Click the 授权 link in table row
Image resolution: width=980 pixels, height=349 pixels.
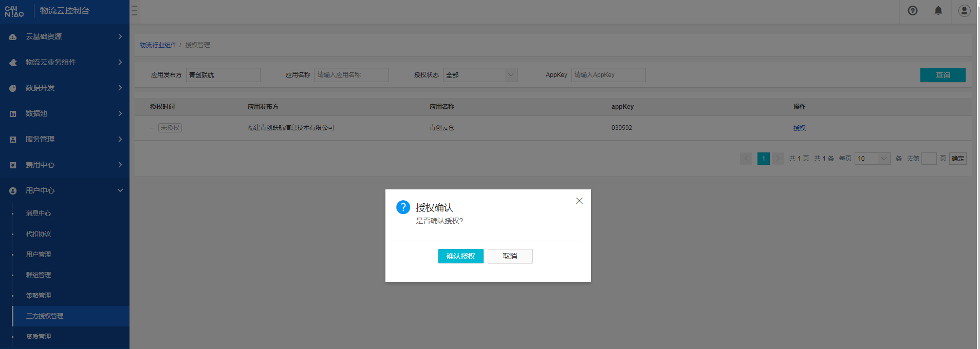coord(799,128)
